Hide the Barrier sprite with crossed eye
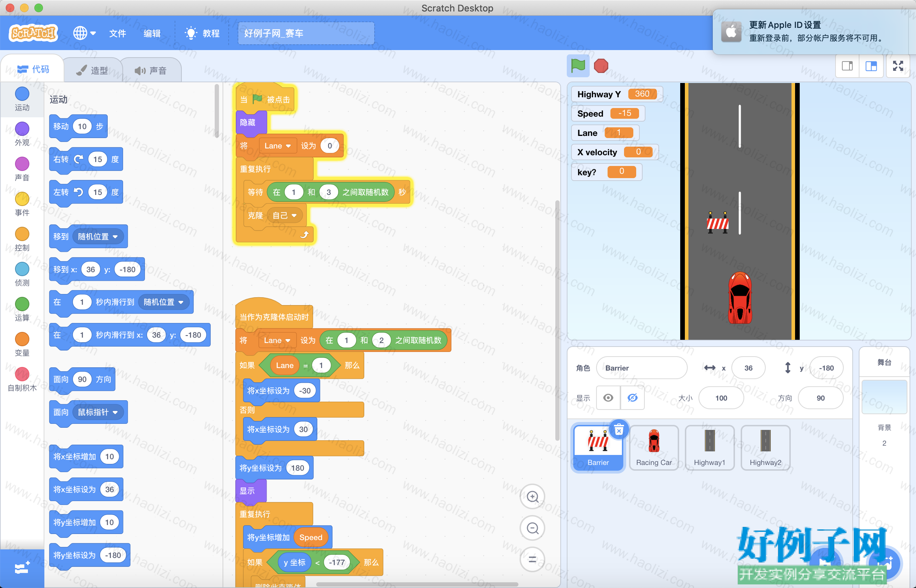 pyautogui.click(x=633, y=398)
